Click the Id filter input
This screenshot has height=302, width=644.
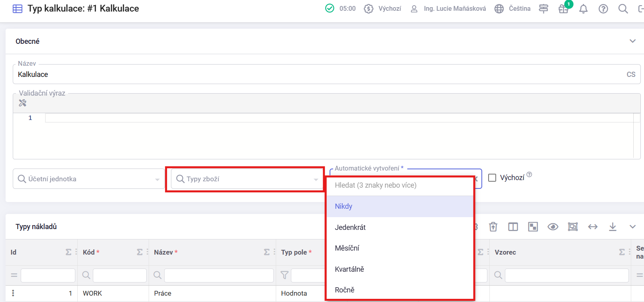click(x=48, y=275)
